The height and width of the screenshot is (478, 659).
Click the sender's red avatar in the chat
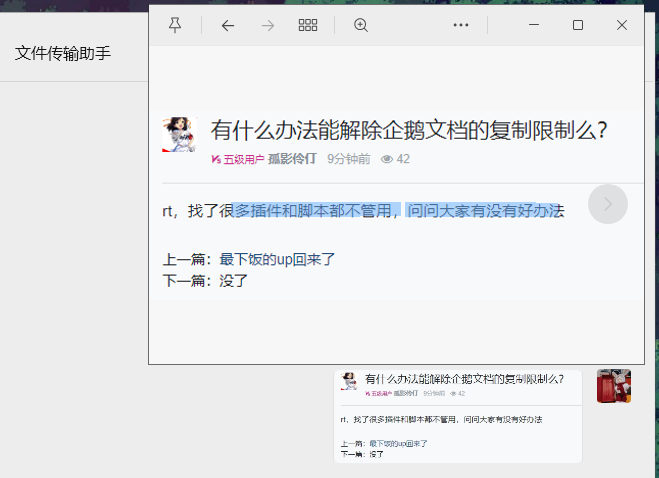(x=614, y=386)
